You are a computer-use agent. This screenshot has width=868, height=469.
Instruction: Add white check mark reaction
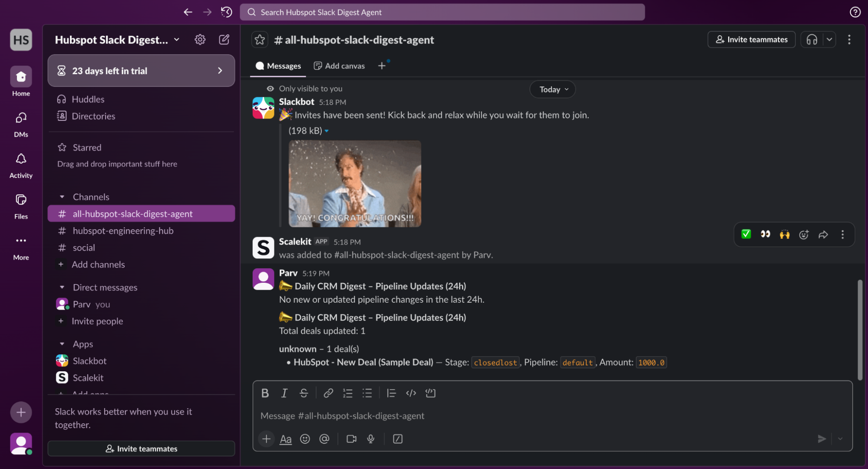pyautogui.click(x=746, y=234)
